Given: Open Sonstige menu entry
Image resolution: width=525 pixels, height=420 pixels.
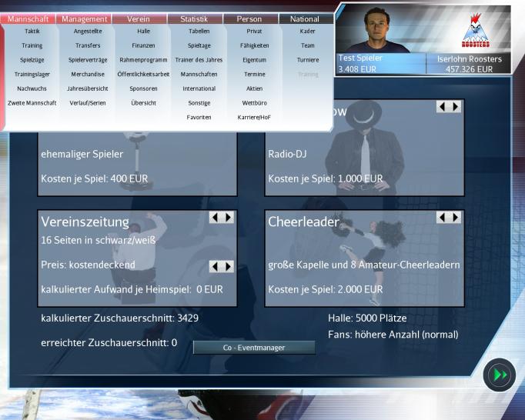Looking at the screenshot, I should coord(199,103).
